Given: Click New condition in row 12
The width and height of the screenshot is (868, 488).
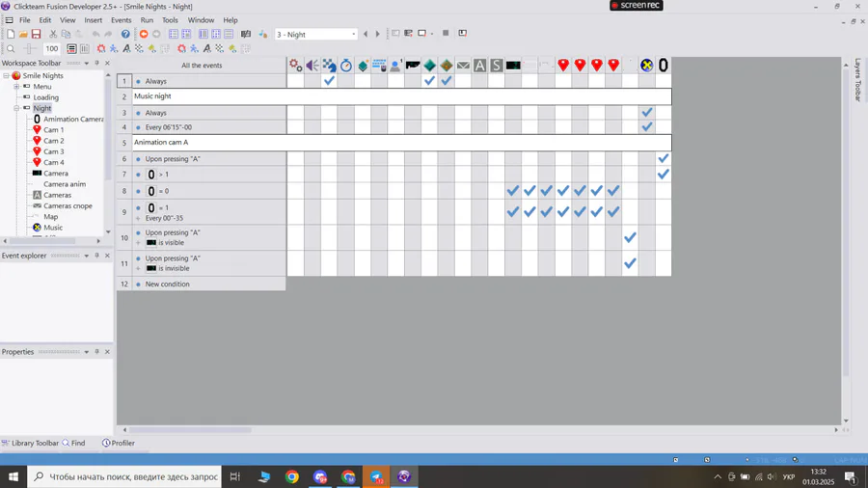Looking at the screenshot, I should coord(167,284).
